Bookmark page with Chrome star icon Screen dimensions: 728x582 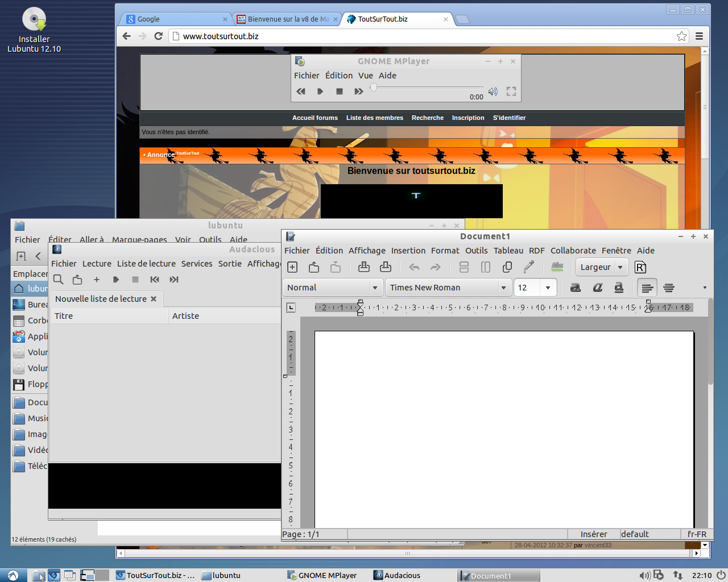tap(681, 36)
